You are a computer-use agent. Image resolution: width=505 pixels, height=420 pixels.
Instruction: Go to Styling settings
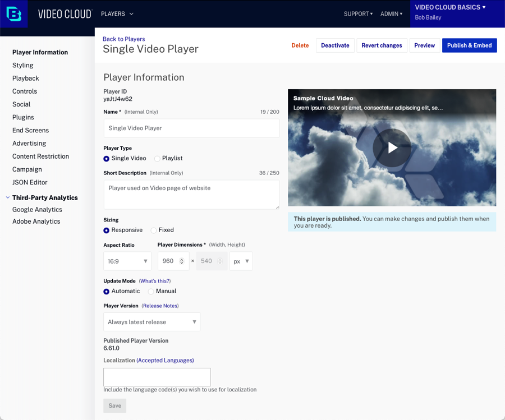pyautogui.click(x=23, y=66)
